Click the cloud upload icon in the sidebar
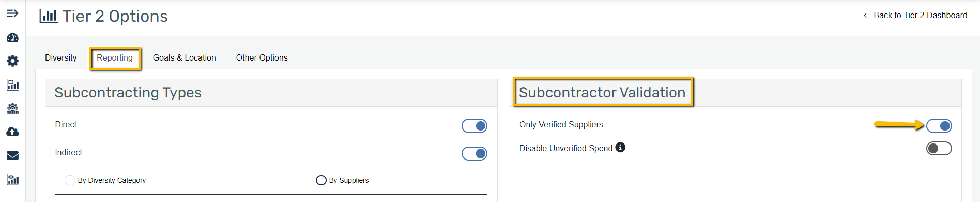The height and width of the screenshot is (202, 980). click(x=12, y=132)
